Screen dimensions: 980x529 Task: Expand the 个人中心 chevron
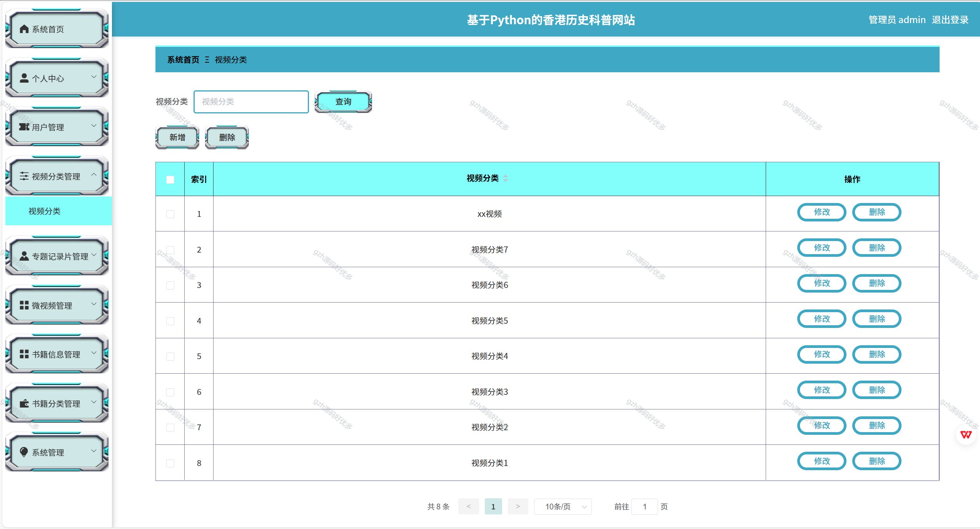click(93, 77)
